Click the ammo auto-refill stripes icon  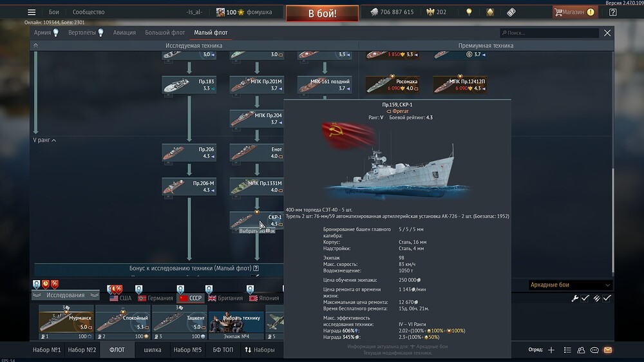597,298
